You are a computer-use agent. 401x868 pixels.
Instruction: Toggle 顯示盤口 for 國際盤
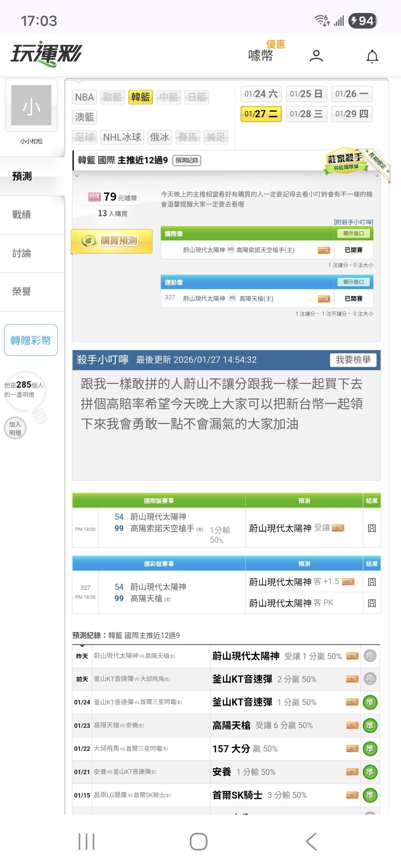(353, 233)
